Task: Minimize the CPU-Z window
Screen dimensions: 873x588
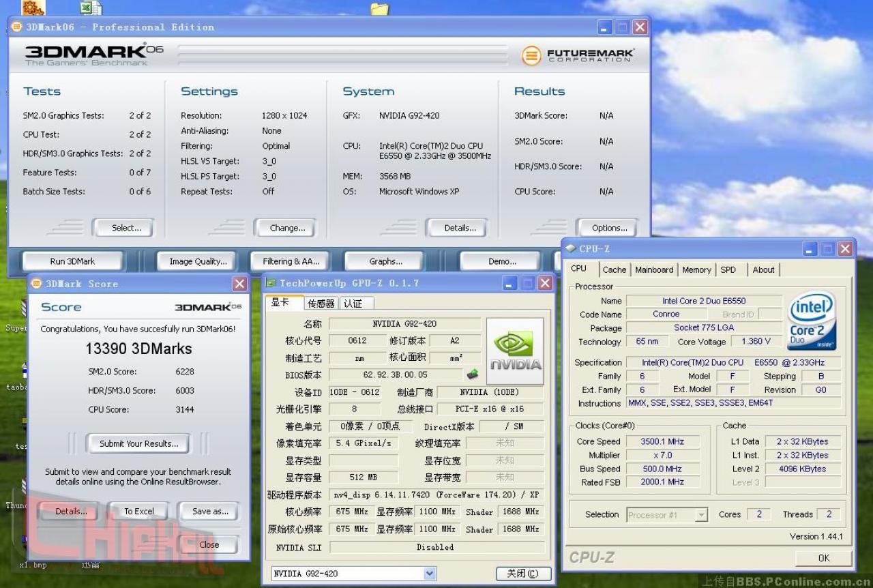Action: (810, 249)
